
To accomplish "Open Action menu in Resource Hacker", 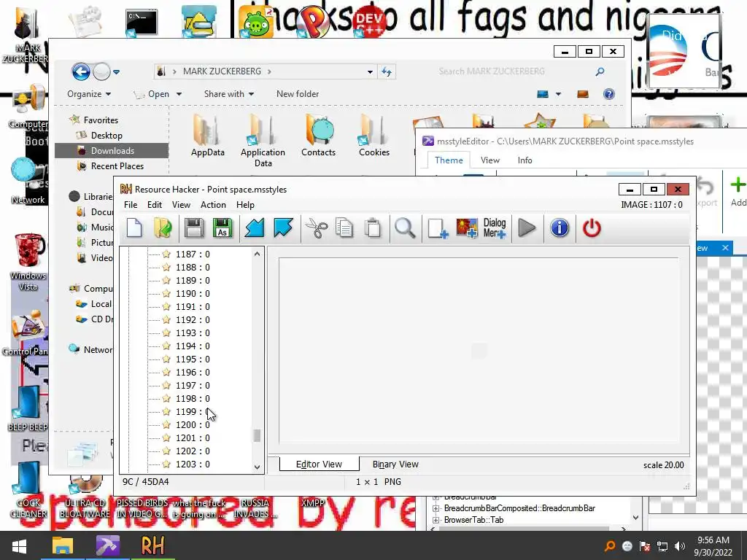I will coord(213,205).
